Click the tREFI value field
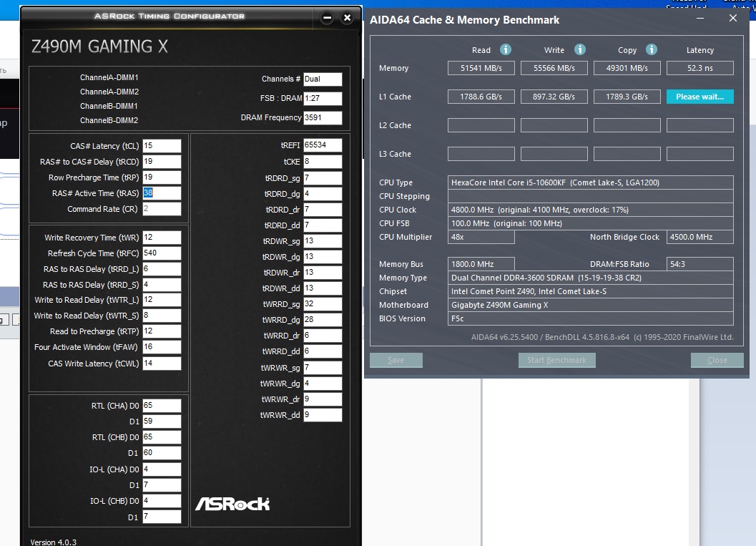Screen dimensions: 756x546 point(323,145)
